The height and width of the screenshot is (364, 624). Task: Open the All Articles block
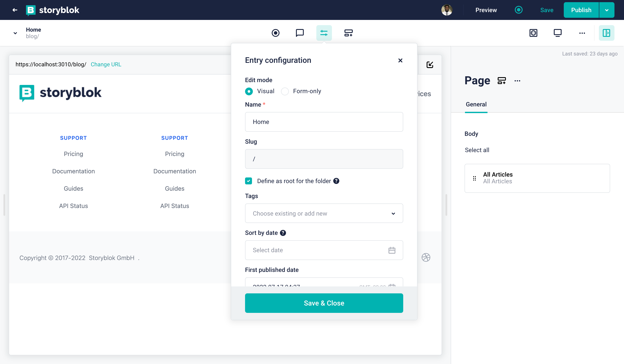(x=537, y=178)
